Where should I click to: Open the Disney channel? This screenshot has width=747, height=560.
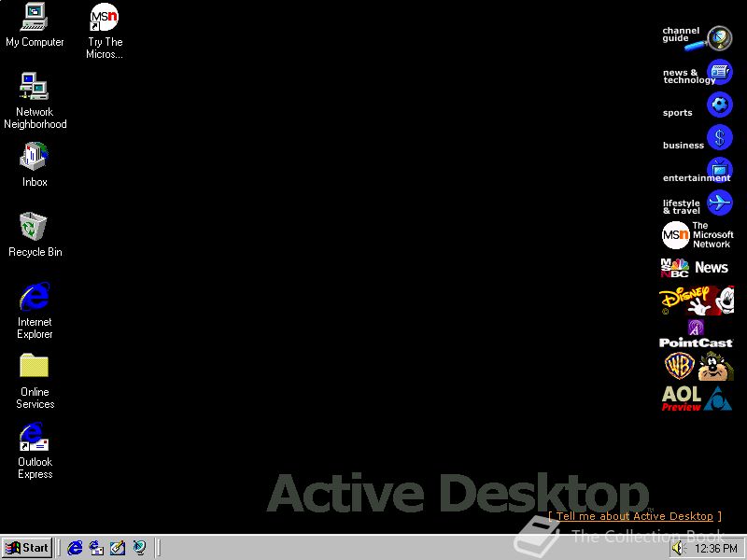(x=696, y=300)
